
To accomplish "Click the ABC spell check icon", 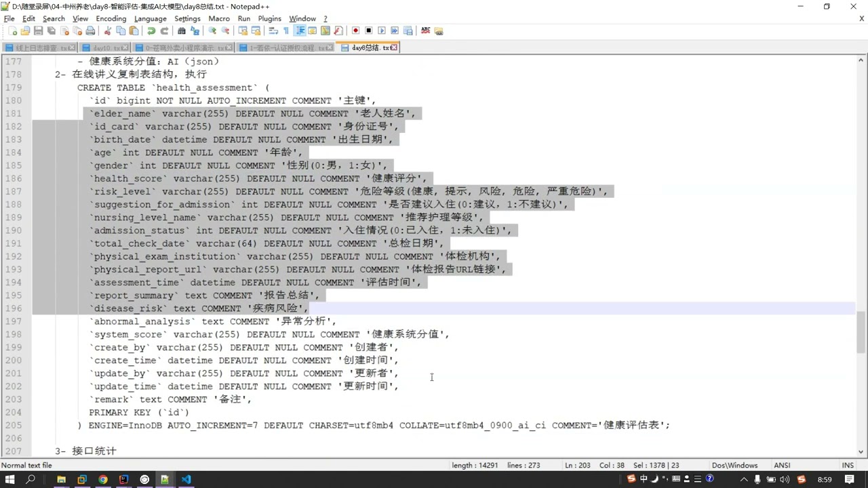I will (x=425, y=31).
